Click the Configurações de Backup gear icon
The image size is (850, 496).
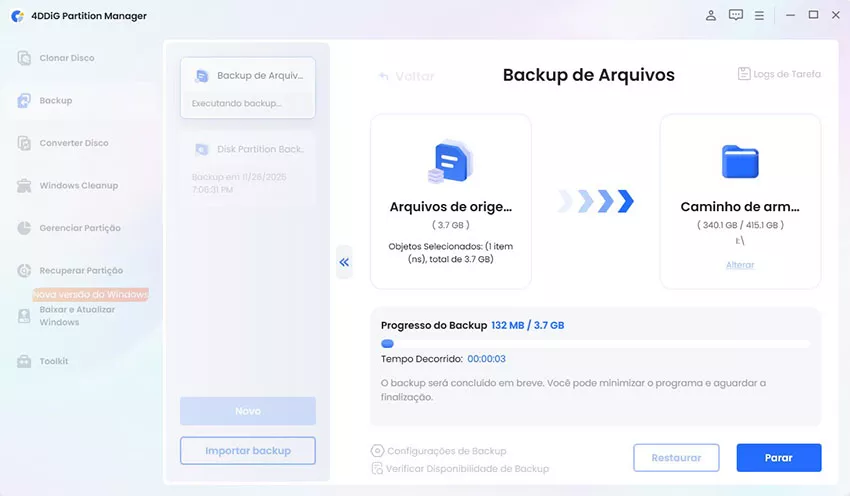(x=377, y=451)
